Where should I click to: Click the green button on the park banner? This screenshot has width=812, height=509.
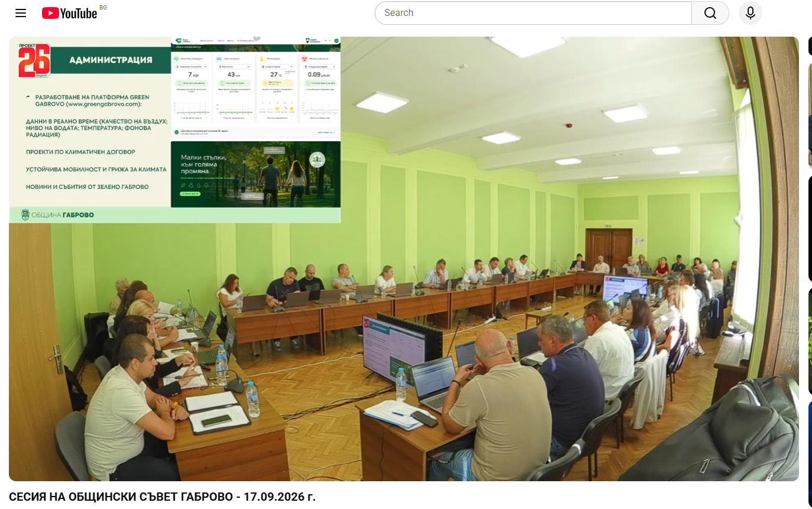click(x=190, y=194)
